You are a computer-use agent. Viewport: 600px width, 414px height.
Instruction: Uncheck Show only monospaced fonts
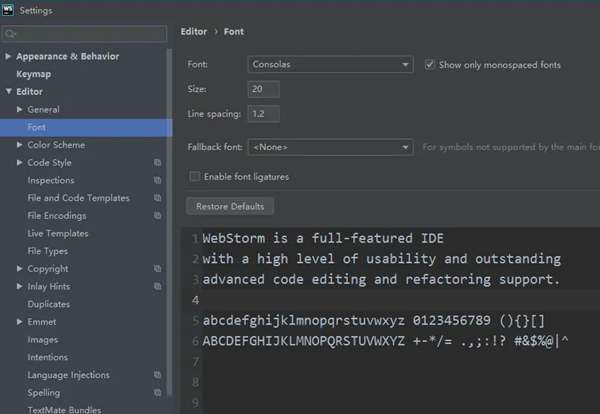pyautogui.click(x=430, y=65)
